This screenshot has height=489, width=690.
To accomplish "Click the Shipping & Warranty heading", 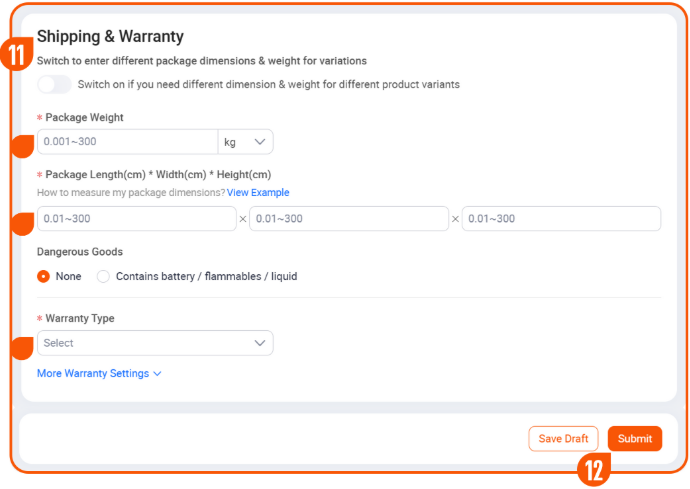I will pos(110,37).
